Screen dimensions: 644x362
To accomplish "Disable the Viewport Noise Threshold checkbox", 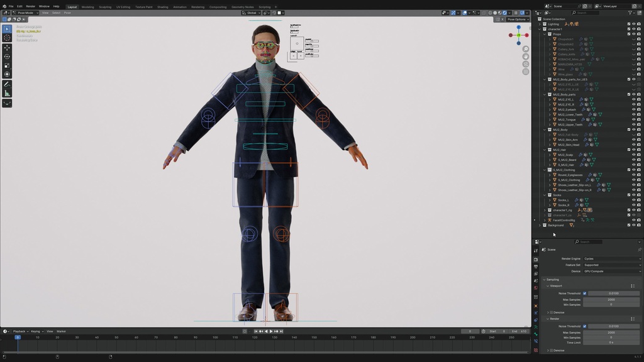I will (x=585, y=293).
